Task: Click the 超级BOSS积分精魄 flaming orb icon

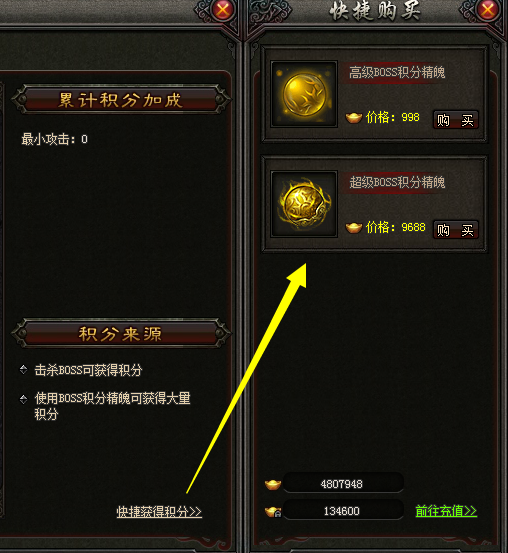Action: click(304, 204)
